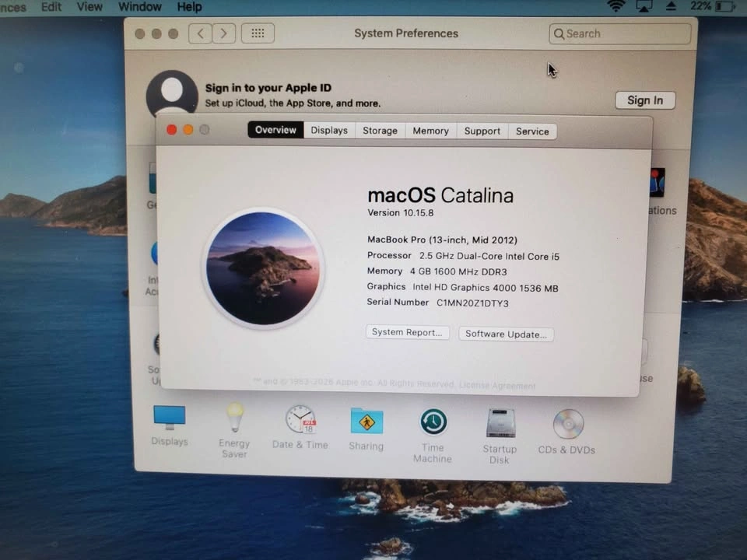Switch to the Overview tab

[x=275, y=130]
